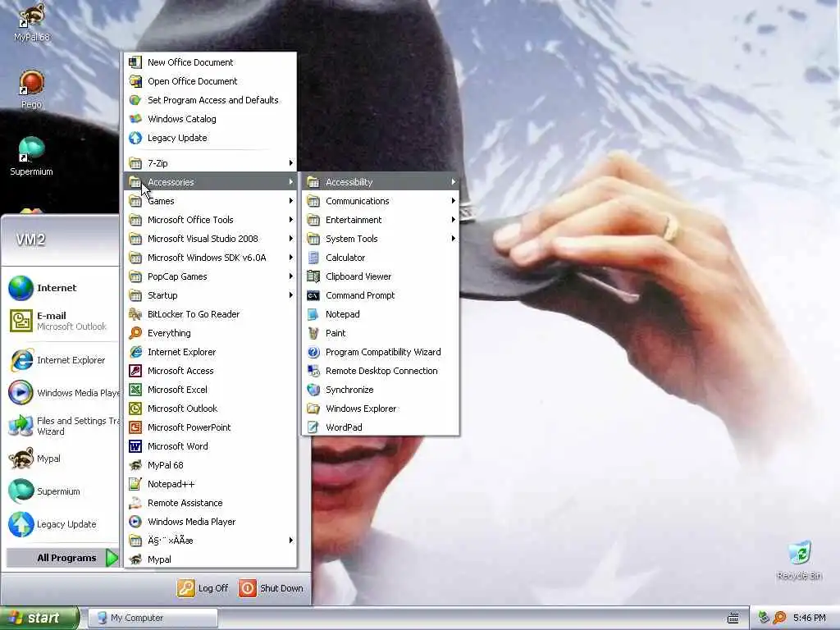Click the Shut Down button
Viewport: 840px width, 630px height.
pos(271,588)
